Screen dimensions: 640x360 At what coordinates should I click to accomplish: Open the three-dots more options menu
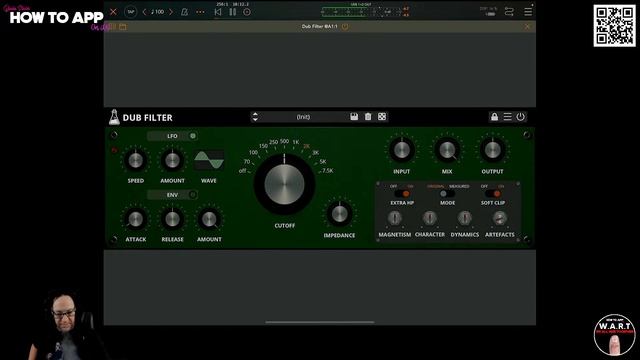pyautogui.click(x=200, y=12)
